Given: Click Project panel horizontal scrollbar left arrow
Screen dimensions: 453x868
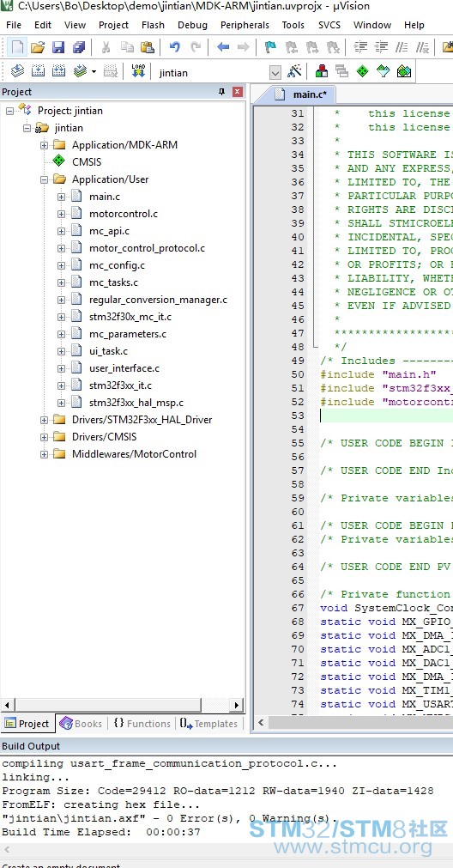Looking at the screenshot, I should (7, 705).
